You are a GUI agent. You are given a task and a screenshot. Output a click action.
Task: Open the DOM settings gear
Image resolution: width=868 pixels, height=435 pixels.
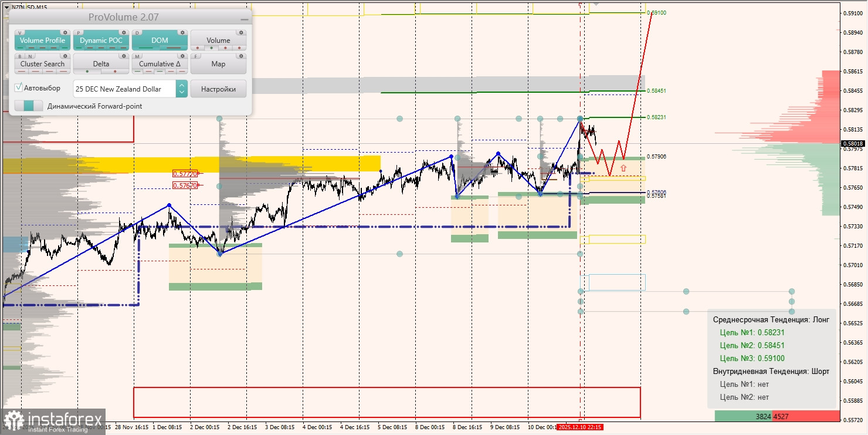tap(182, 33)
